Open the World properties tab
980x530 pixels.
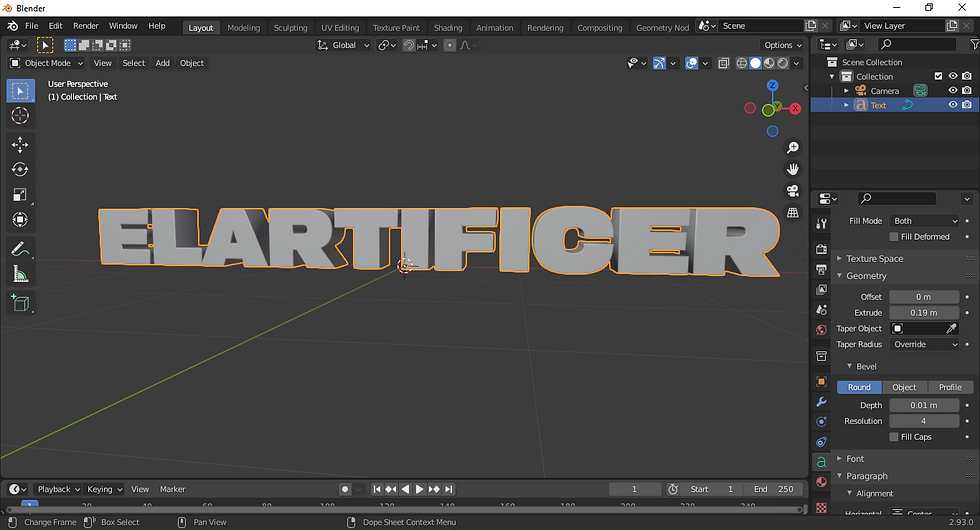pyautogui.click(x=821, y=330)
